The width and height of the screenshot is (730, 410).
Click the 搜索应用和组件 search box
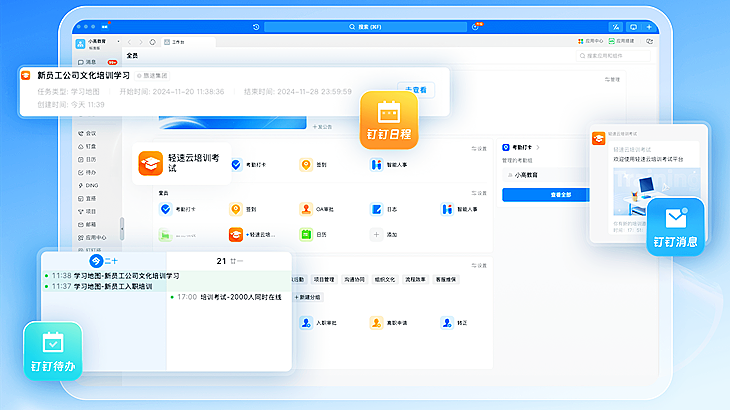[613, 56]
